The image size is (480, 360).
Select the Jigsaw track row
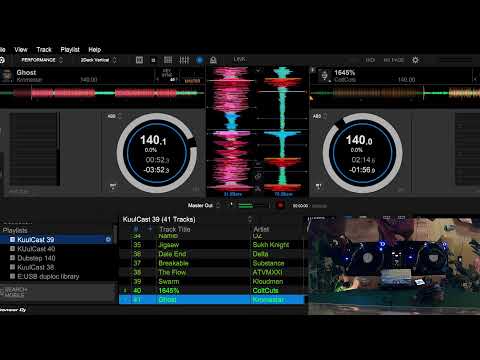point(212,245)
